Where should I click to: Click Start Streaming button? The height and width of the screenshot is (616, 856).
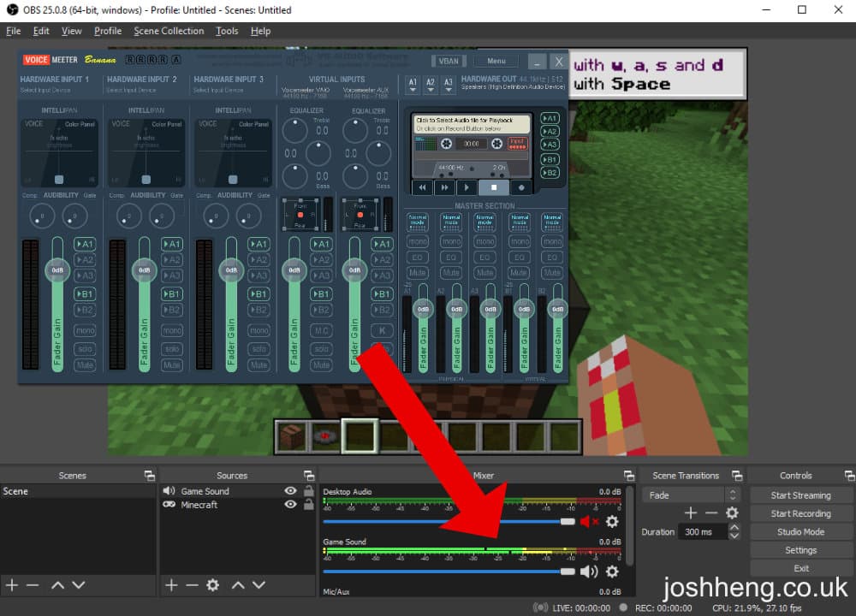pos(800,495)
